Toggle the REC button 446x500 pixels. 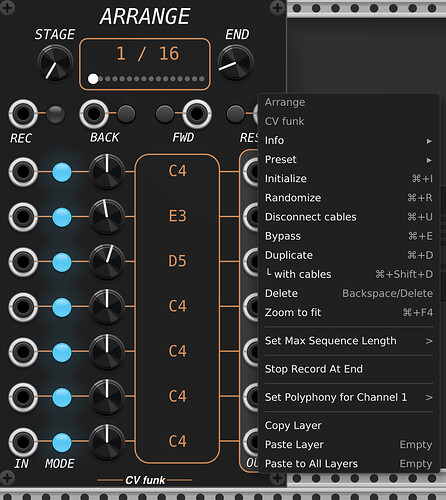pos(55,114)
